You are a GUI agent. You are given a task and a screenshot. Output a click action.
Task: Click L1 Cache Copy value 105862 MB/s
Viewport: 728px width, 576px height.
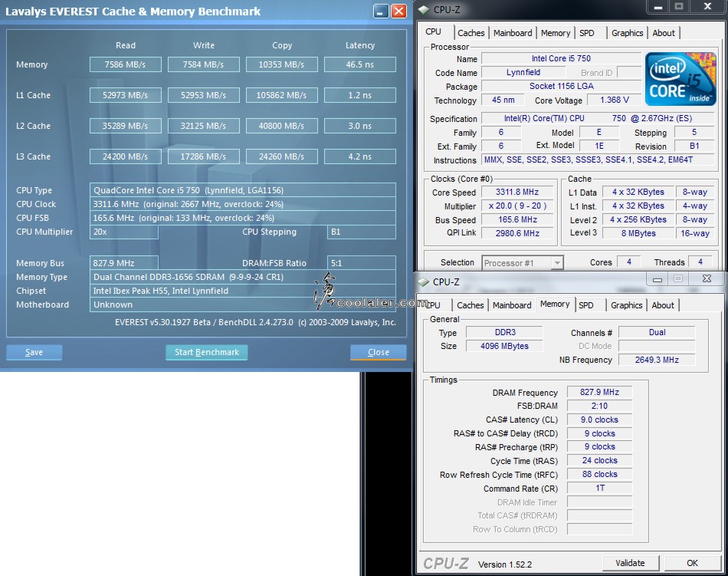tap(281, 95)
